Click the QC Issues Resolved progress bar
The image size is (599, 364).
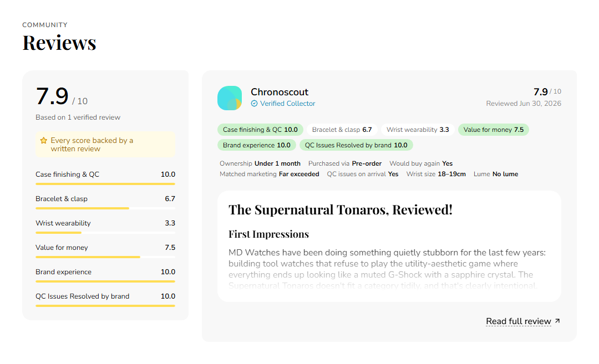[105, 306]
